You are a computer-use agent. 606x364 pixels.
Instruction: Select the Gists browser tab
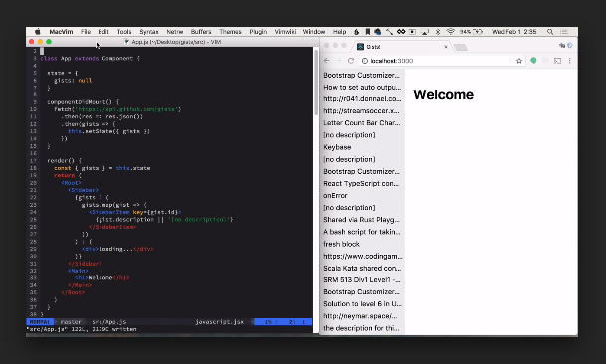pyautogui.click(x=402, y=47)
